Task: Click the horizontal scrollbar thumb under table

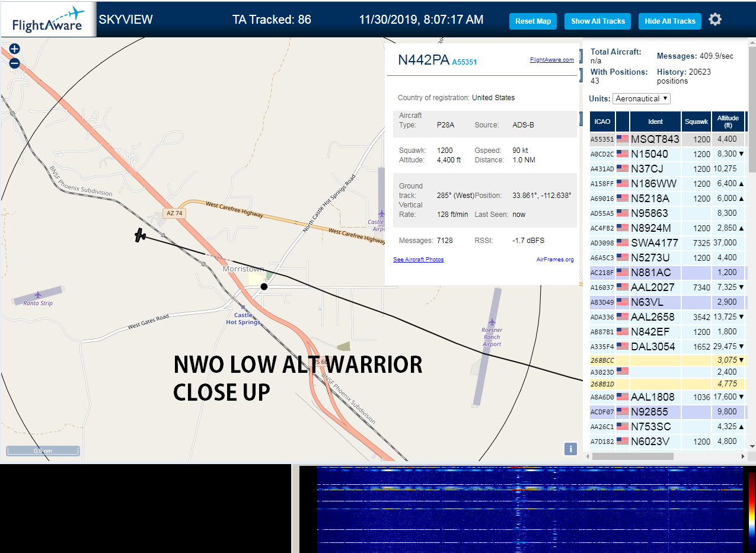Action: (633, 456)
